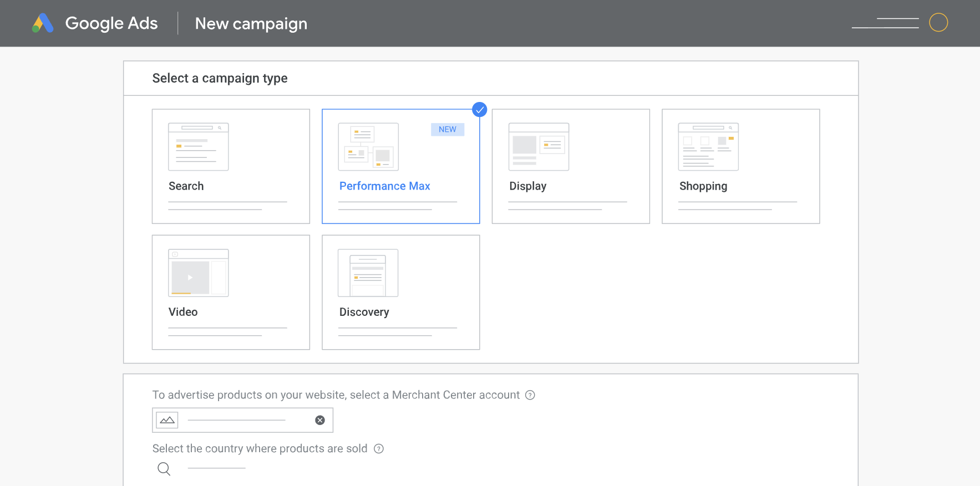Choose the Discovery campaign type label

tap(364, 312)
